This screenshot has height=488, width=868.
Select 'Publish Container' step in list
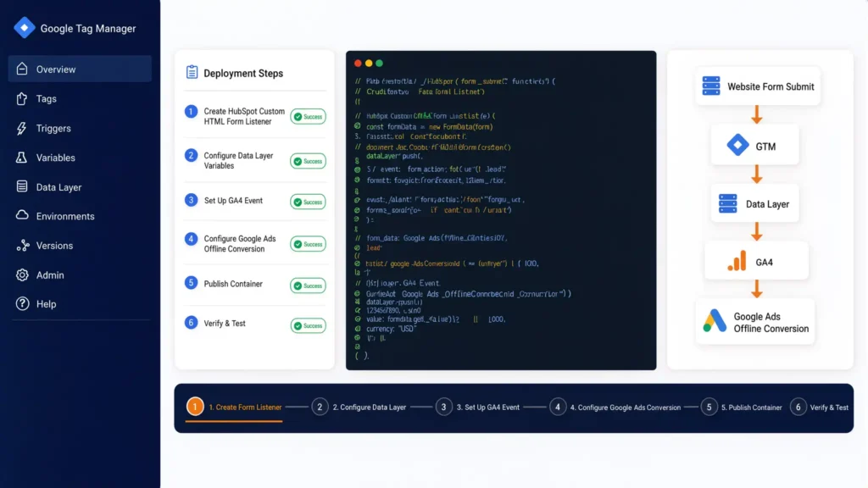(x=233, y=284)
